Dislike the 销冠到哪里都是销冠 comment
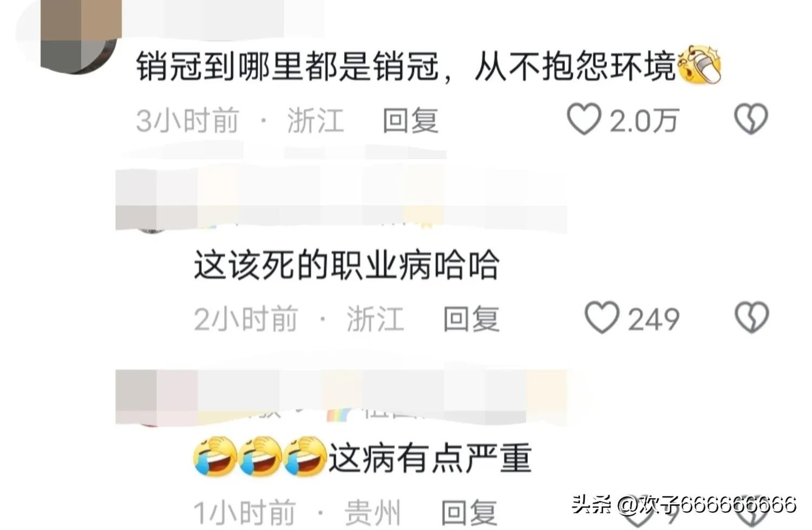Image resolution: width=812 pixels, height=530 pixels. tap(751, 119)
